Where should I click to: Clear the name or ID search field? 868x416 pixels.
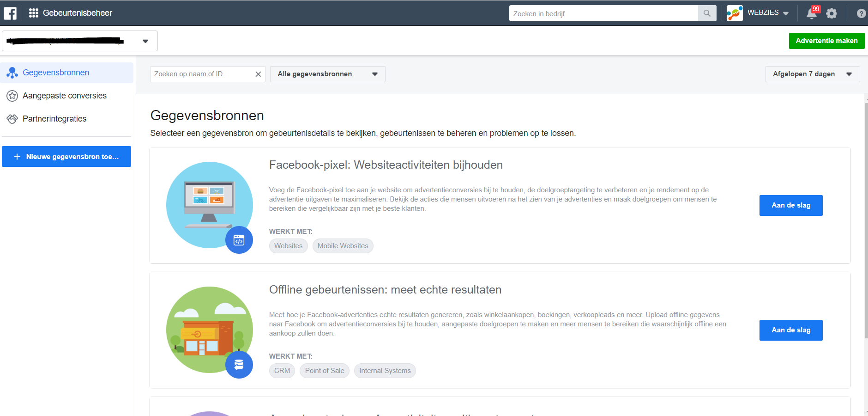point(258,74)
